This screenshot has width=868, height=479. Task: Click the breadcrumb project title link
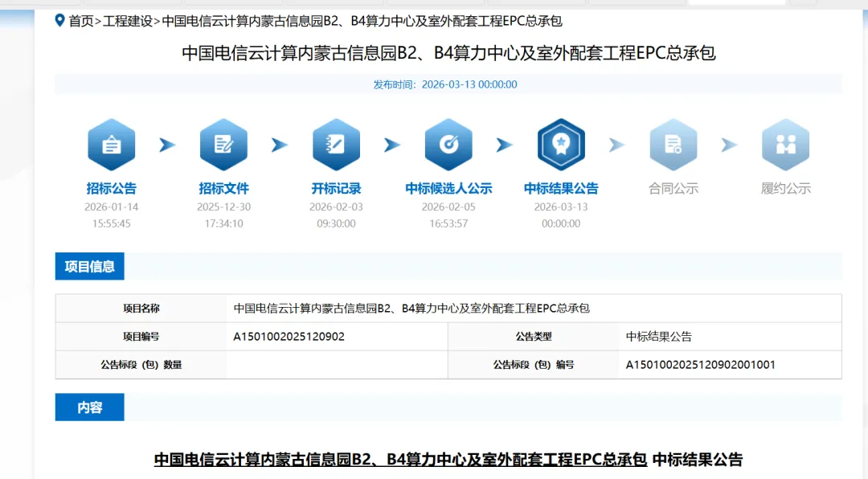[362, 21]
